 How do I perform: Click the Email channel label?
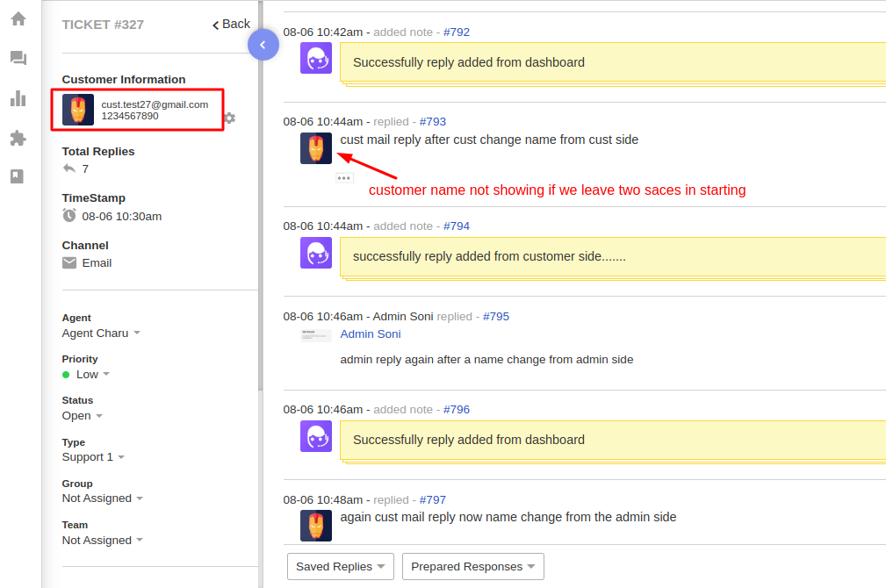coord(97,263)
